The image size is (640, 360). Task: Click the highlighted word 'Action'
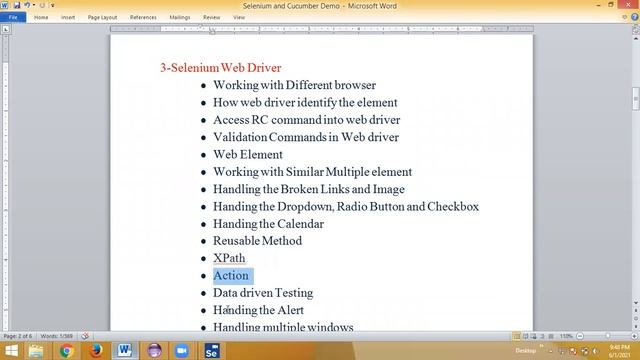click(x=231, y=276)
